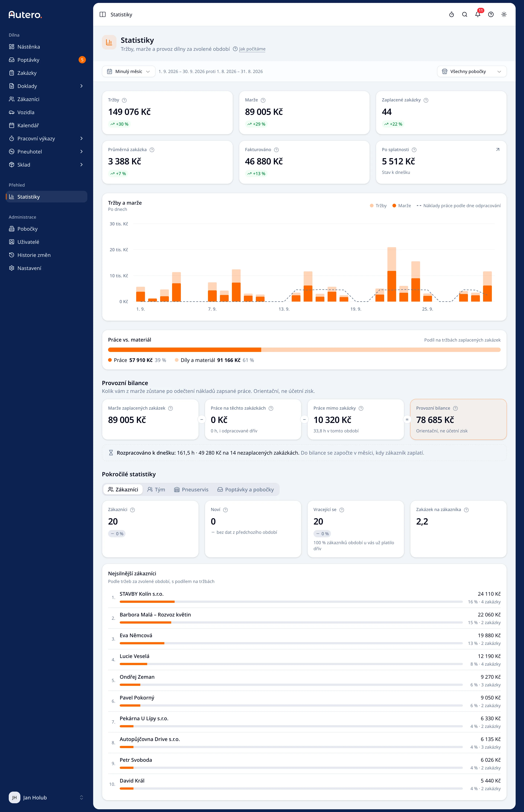The image size is (524, 812).
Task: Open overdue detail arrow on Po splatnosti card
Action: coord(497,149)
